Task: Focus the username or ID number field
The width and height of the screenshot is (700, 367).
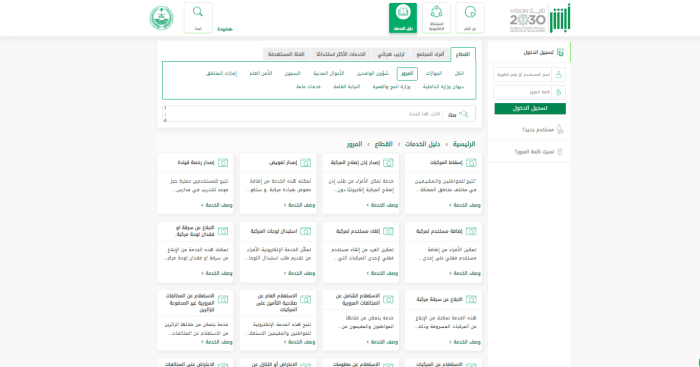Action: [523, 75]
